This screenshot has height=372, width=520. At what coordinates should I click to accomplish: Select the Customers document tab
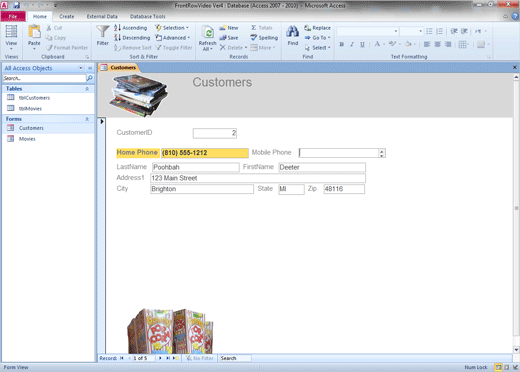pos(119,68)
